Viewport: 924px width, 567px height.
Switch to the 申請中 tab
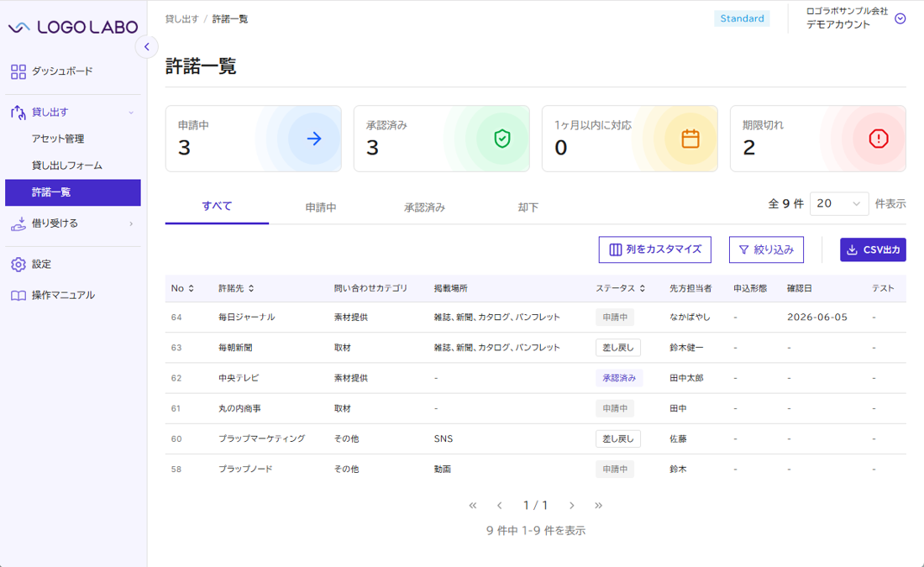pos(321,207)
